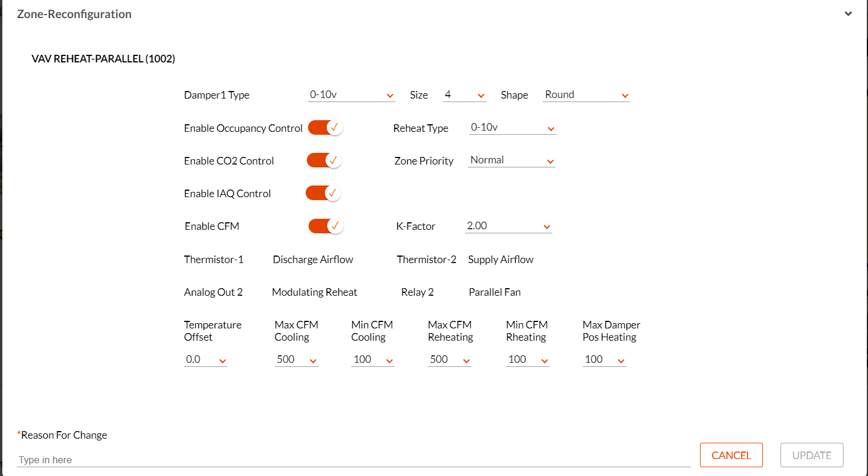The width and height of the screenshot is (868, 476).
Task: Collapse the Zone-Reconfiguration panel chevron
Action: [848, 13]
